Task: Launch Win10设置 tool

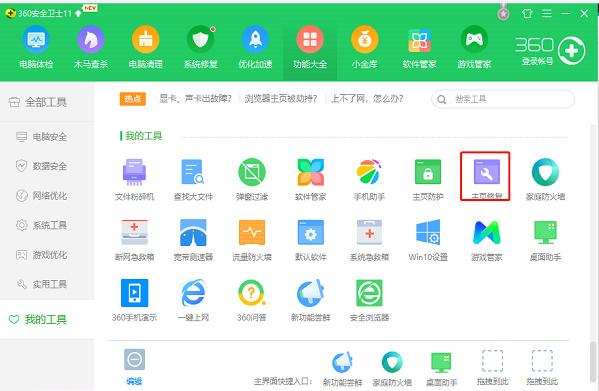Action: coord(428,240)
